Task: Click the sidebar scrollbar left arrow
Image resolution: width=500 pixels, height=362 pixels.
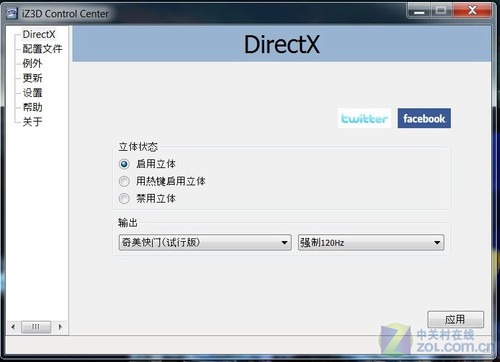Action: [13, 327]
